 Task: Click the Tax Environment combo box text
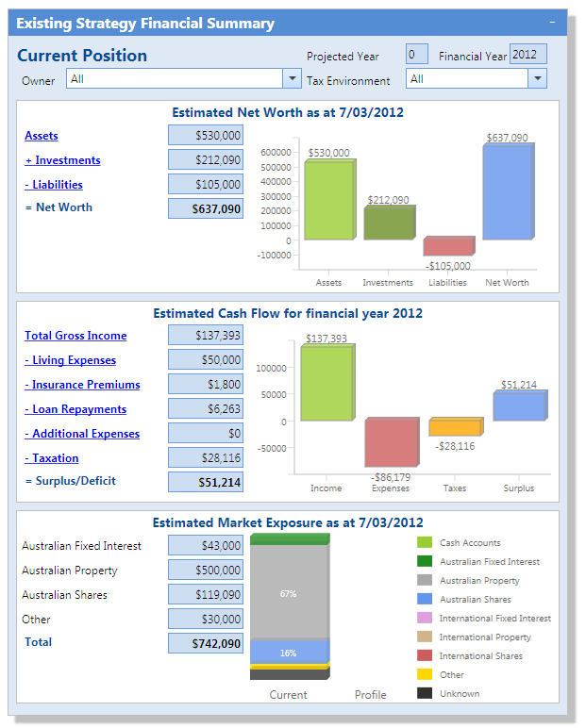(x=467, y=78)
